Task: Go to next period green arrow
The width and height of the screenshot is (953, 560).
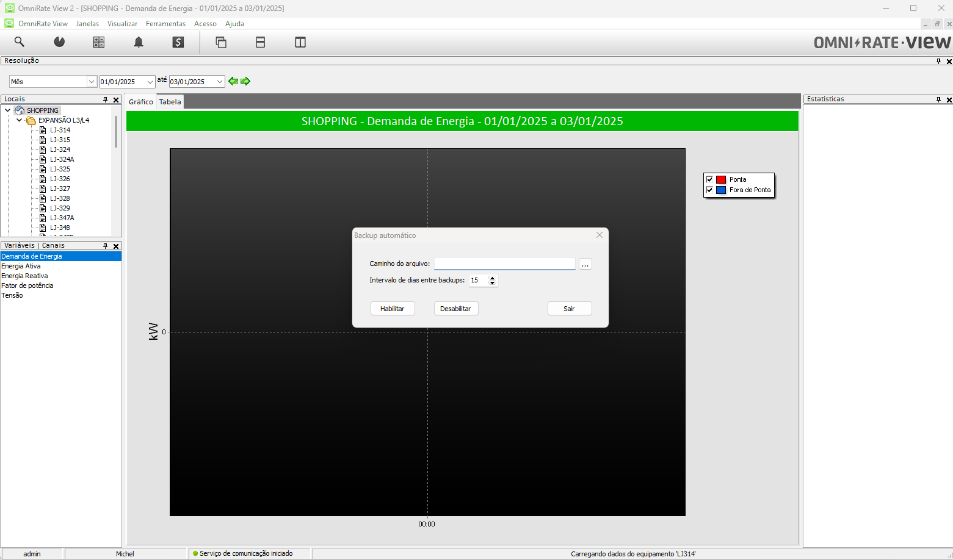Action: tap(245, 81)
